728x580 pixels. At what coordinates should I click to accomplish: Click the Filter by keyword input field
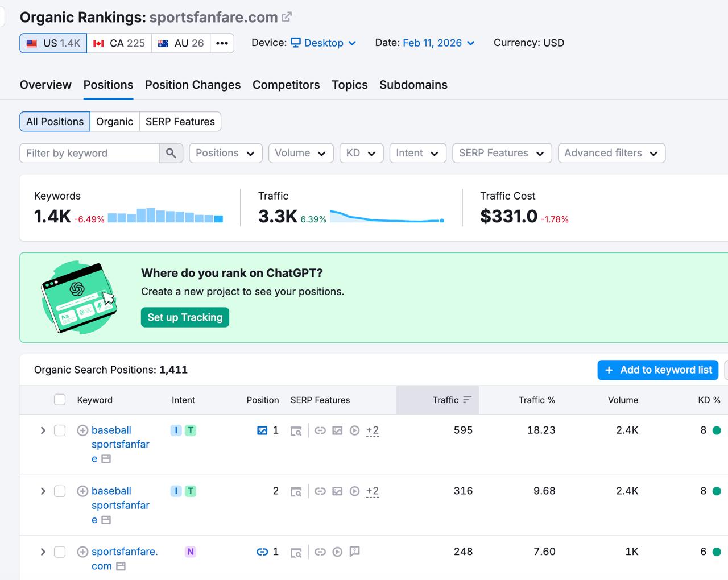(89, 153)
